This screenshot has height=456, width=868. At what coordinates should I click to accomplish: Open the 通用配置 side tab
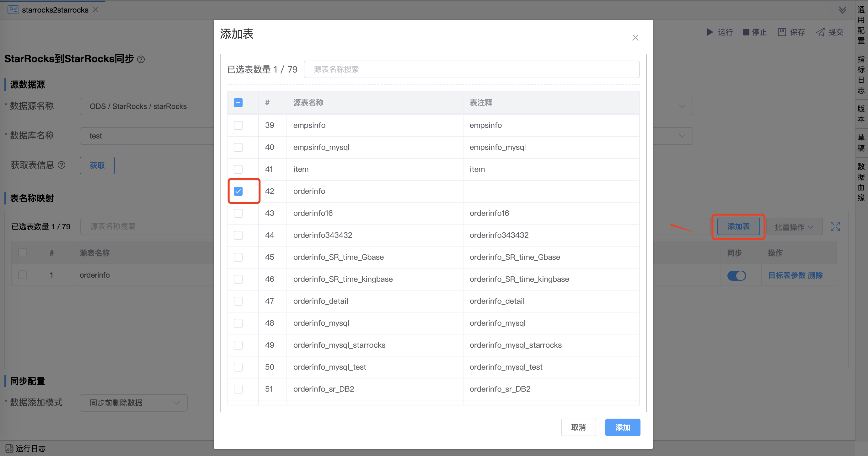click(x=861, y=25)
